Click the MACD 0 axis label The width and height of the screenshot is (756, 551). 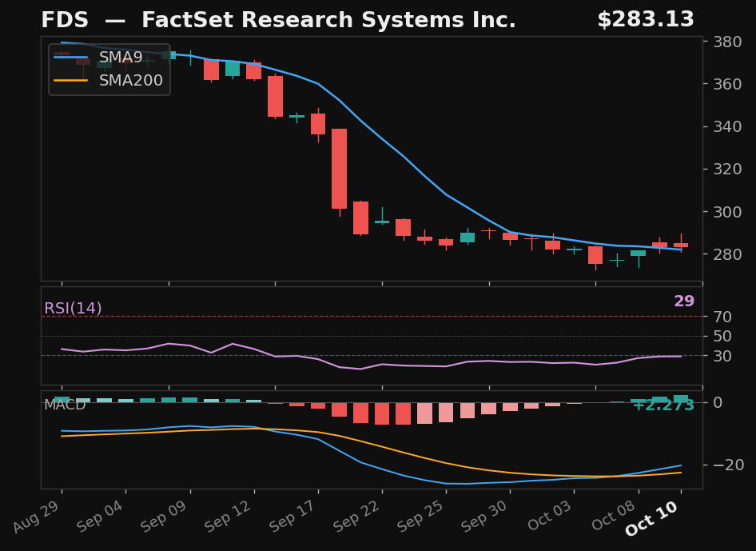[x=718, y=402]
